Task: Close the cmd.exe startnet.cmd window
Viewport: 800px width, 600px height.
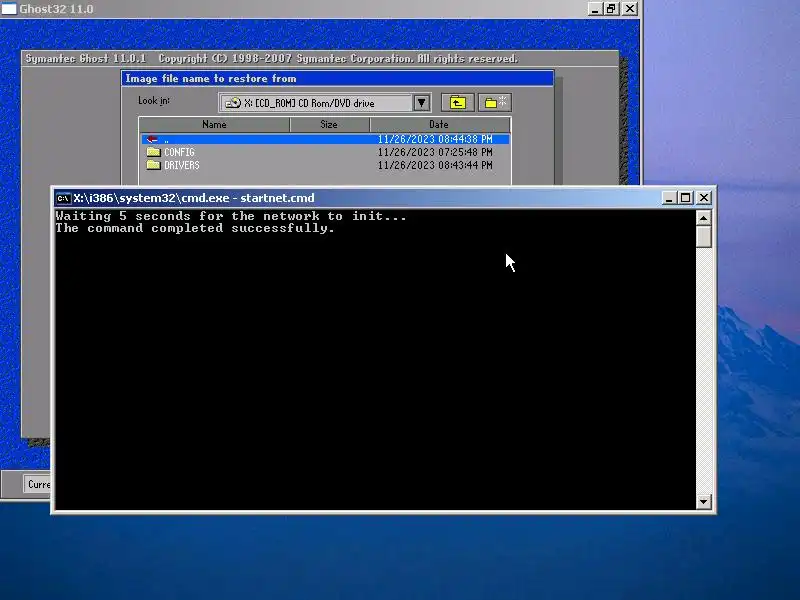Action: click(x=704, y=197)
